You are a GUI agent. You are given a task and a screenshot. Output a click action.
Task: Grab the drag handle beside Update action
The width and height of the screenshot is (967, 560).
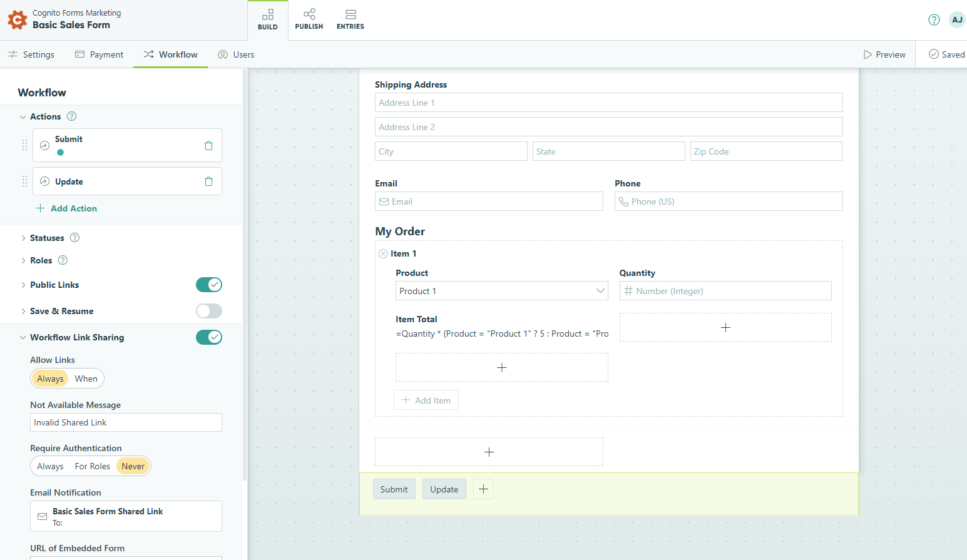point(25,181)
